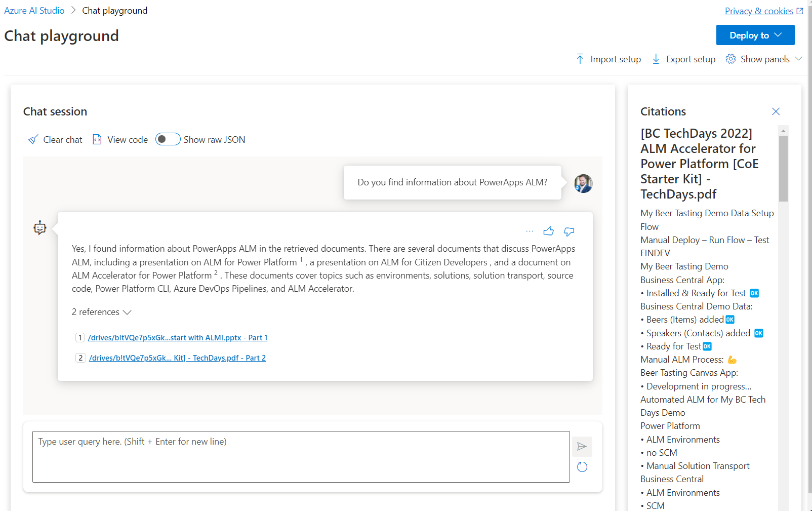Screen dimensions: 812x511
Task: Expand the Show panels chevron
Action: coord(799,59)
